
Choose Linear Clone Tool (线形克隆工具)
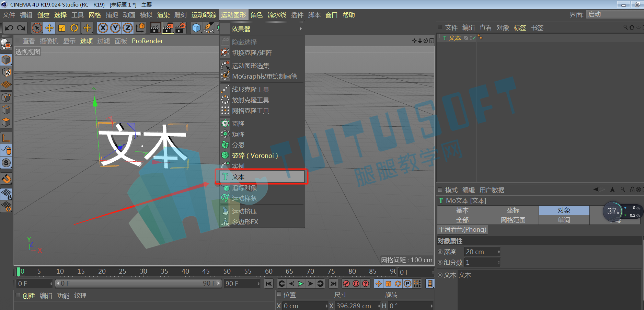coord(262,89)
